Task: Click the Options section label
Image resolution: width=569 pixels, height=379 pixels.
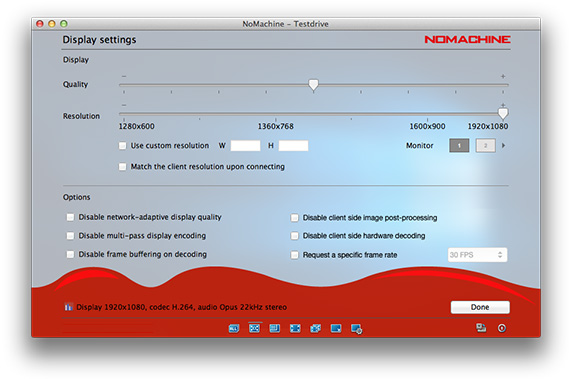Action: pyautogui.click(x=77, y=197)
